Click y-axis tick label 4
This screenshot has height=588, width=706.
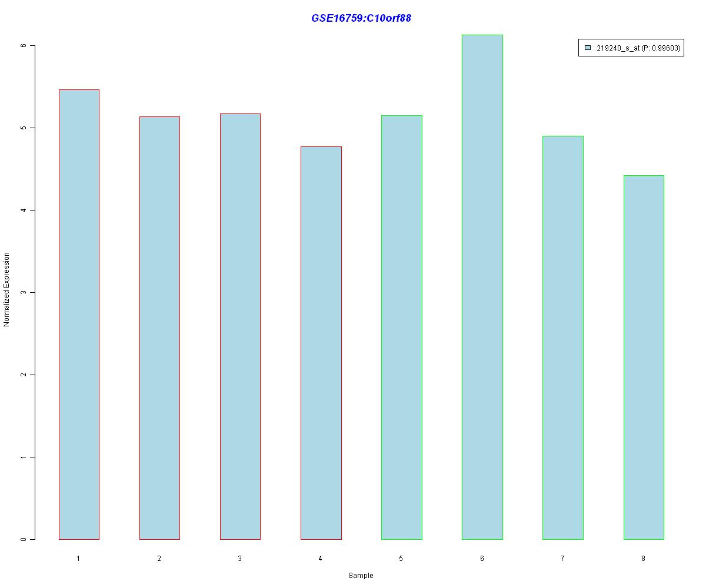[x=24, y=210]
